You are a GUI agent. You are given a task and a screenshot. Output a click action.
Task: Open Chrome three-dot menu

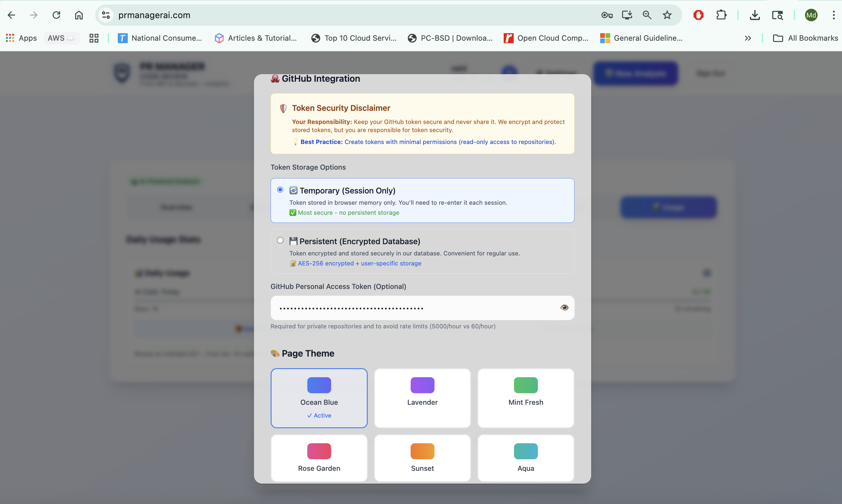tap(834, 15)
